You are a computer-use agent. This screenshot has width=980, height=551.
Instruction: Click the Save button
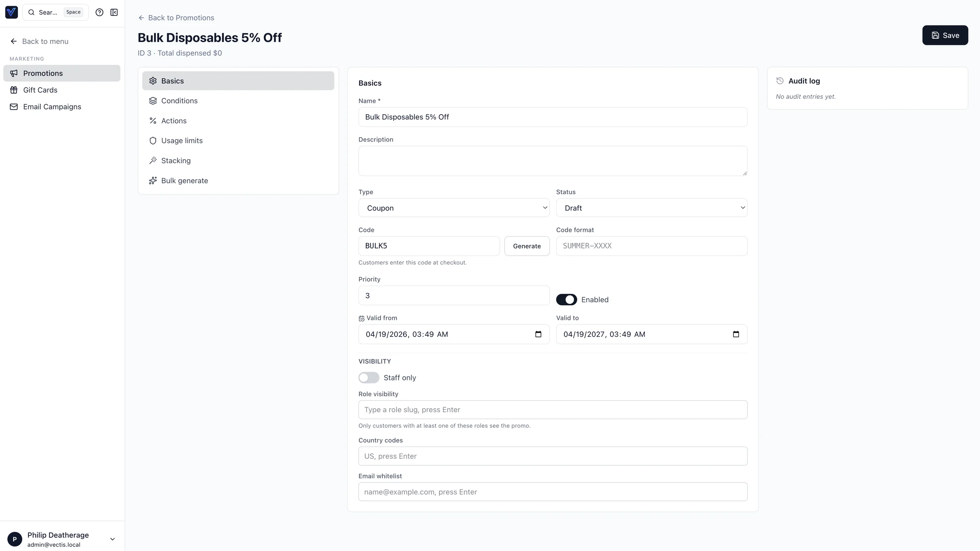pos(944,36)
